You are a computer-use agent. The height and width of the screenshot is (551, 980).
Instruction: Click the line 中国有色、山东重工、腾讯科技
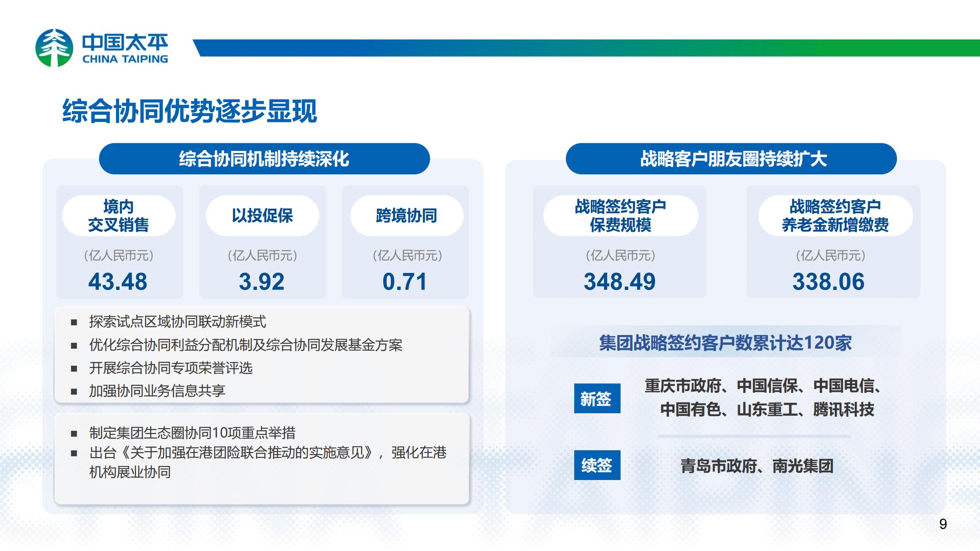coord(767,409)
